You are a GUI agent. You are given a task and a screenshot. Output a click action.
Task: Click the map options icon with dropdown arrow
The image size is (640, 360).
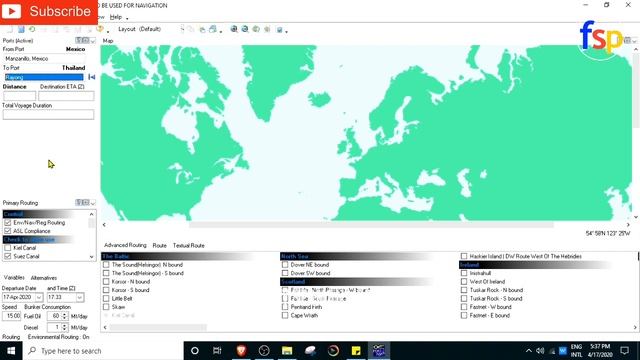coord(281,29)
